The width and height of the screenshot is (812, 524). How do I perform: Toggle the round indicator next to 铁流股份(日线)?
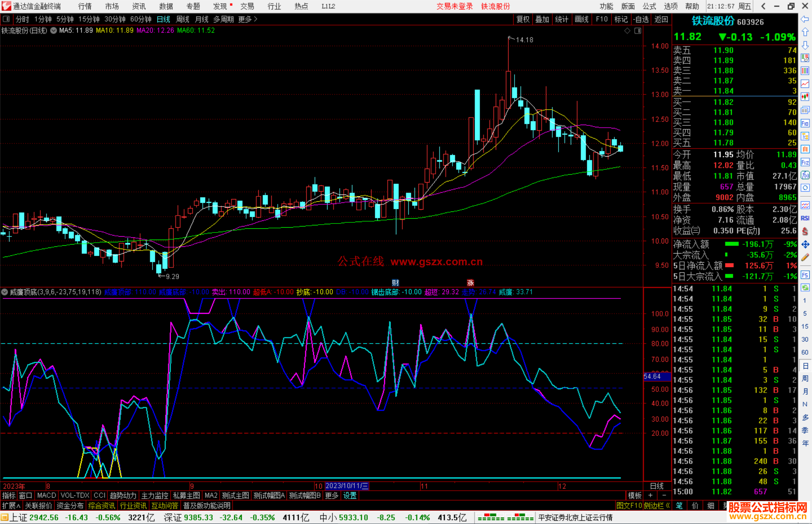54,30
